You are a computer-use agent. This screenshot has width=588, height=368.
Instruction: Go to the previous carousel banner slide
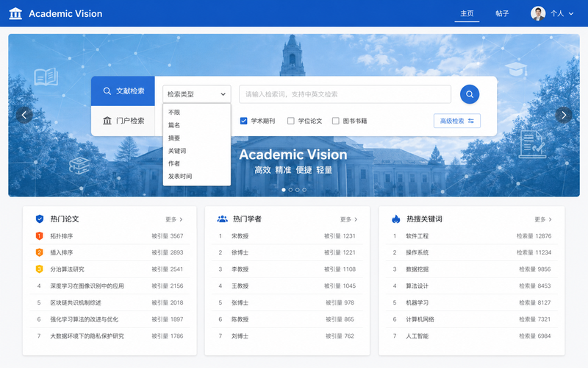(x=24, y=115)
